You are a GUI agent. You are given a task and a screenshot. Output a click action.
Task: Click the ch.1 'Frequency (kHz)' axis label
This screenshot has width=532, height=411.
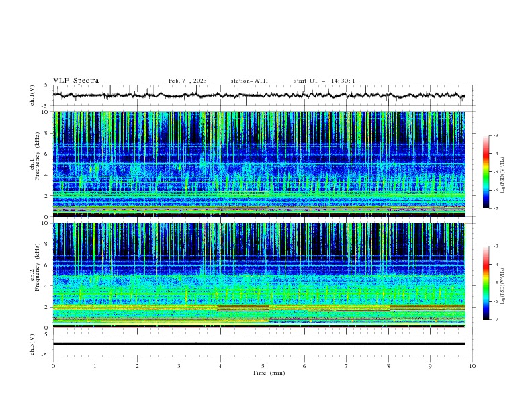(x=38, y=156)
